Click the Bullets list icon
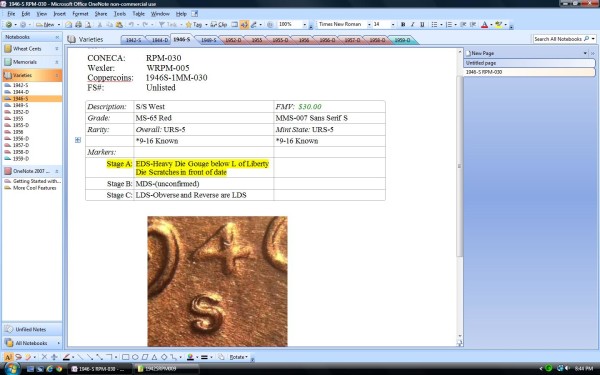This screenshot has width=600, height=375. click(x=434, y=24)
